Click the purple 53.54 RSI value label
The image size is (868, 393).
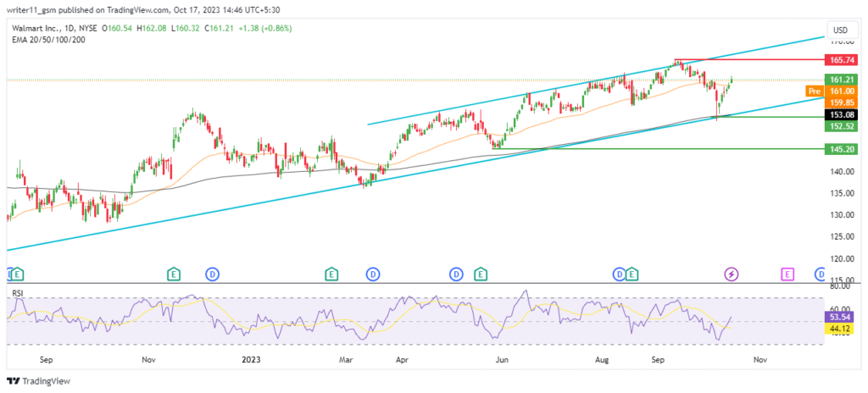point(840,317)
